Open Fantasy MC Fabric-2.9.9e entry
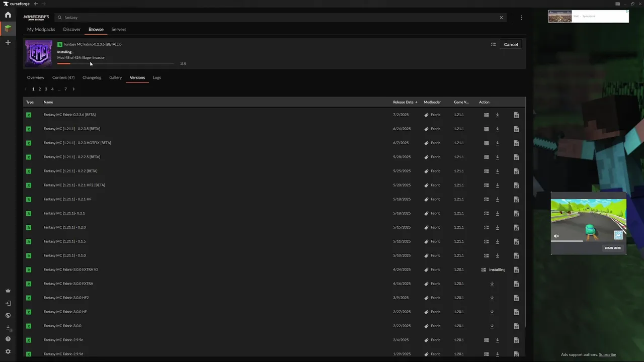Screen dimensions: 644x362 tap(63, 340)
